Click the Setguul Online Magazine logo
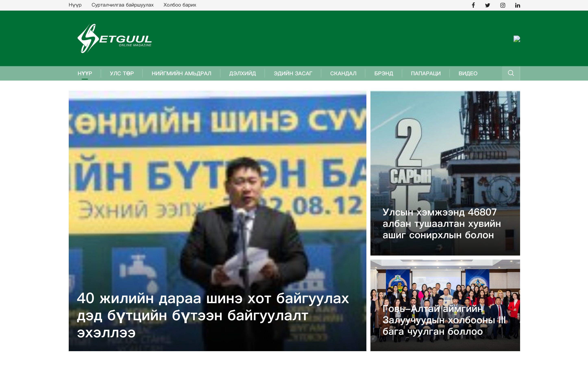Screen dimensions: 588x365 (x=114, y=39)
